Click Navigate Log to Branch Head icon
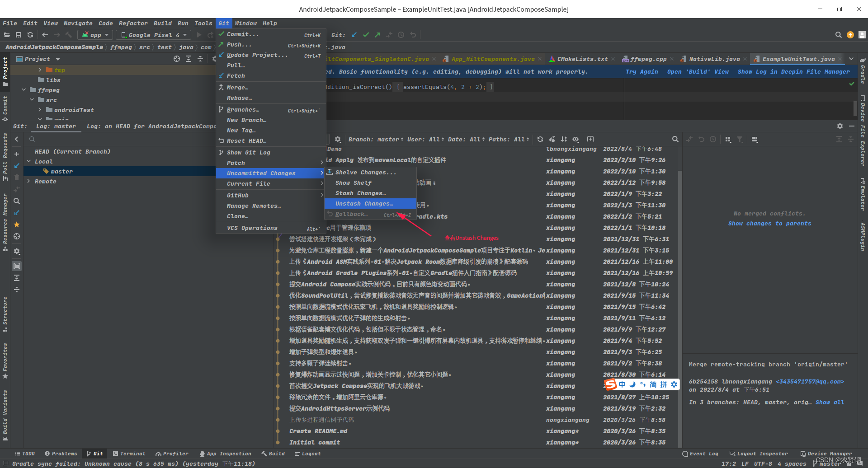The height and width of the screenshot is (468, 868). (17, 236)
